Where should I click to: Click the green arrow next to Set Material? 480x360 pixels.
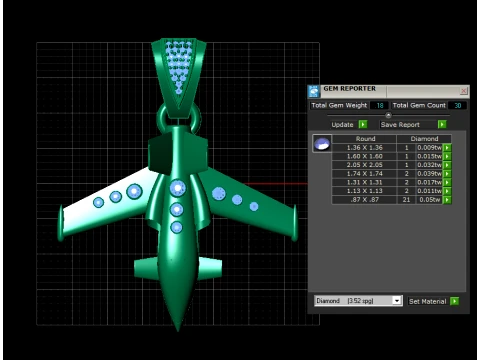point(454,301)
